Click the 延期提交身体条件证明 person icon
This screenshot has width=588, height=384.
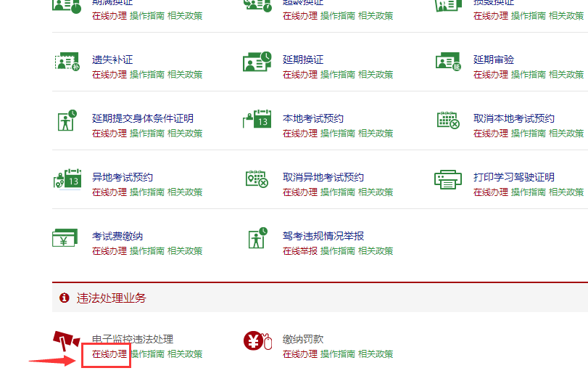tap(67, 120)
